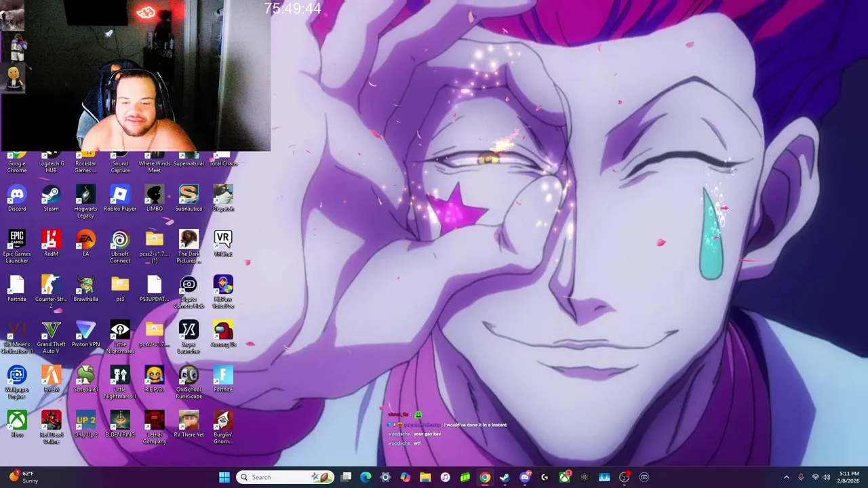Open the weather widget showing 62°F Sunny
This screenshot has width=868, height=488.
point(23,477)
